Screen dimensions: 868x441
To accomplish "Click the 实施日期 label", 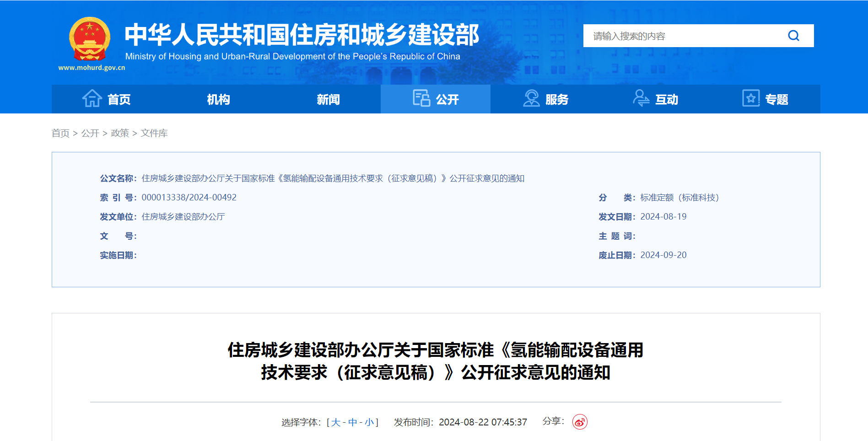I will coord(118,255).
